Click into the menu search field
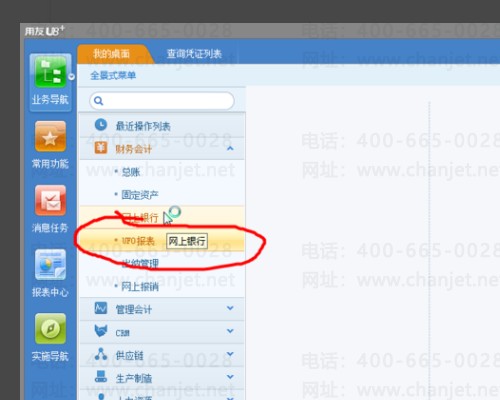This screenshot has height=400, width=500. pos(162,101)
